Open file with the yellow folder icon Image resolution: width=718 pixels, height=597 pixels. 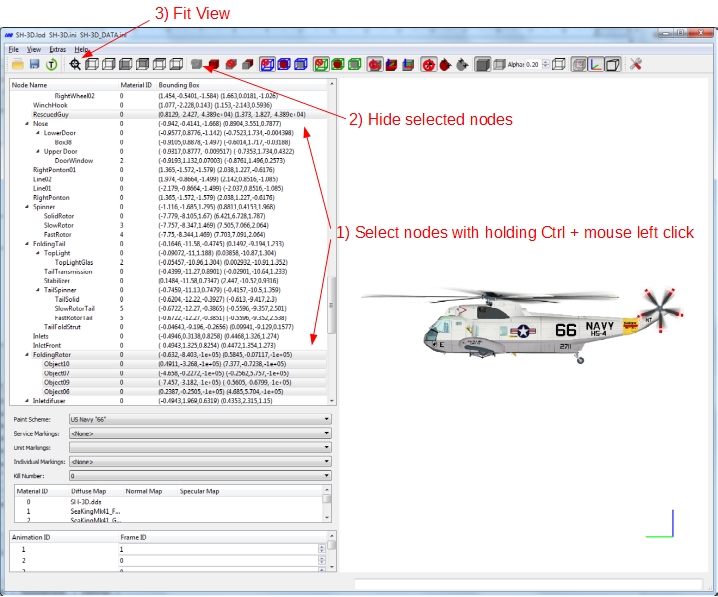click(x=17, y=65)
